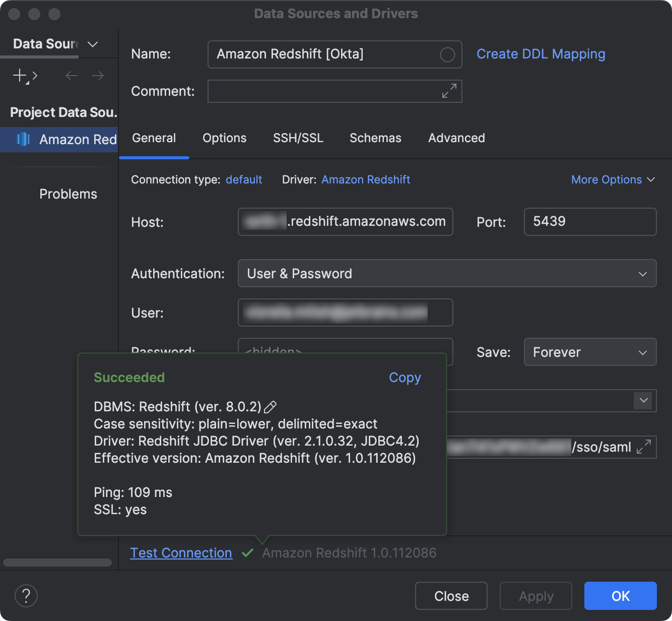Expand More Options menu
Screen dimensions: 672x621
pyautogui.click(x=613, y=179)
